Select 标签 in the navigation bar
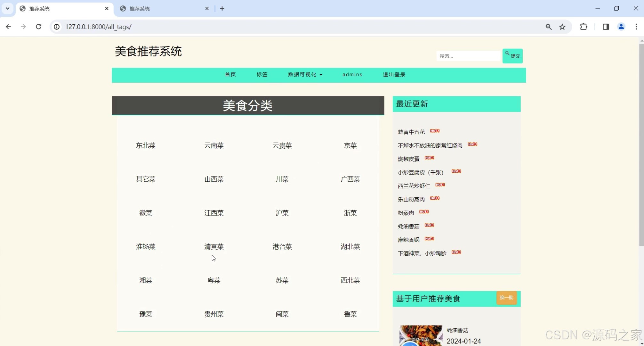Image resolution: width=644 pixels, height=346 pixels. pyautogui.click(x=262, y=74)
